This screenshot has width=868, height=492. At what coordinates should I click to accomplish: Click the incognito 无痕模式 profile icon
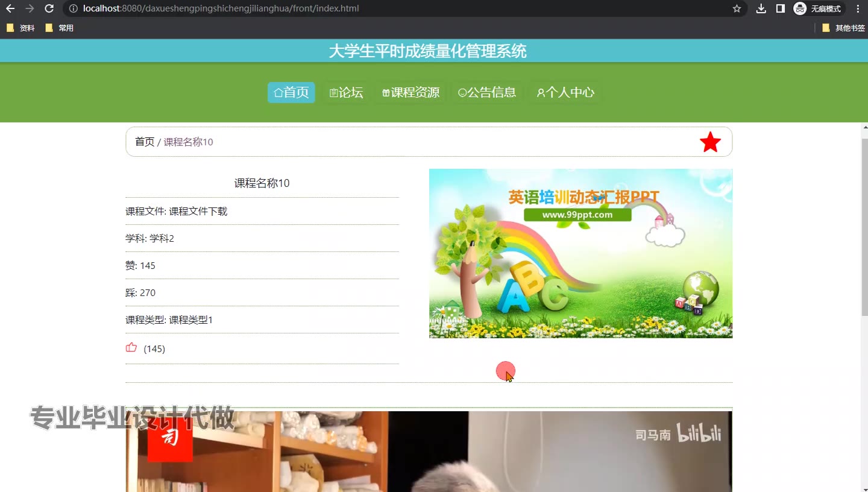coord(818,8)
